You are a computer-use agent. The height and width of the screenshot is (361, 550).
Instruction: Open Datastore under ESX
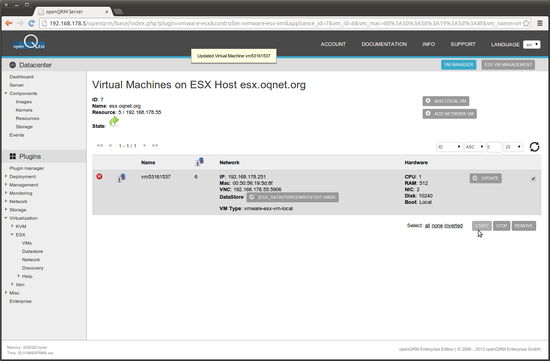point(32,252)
